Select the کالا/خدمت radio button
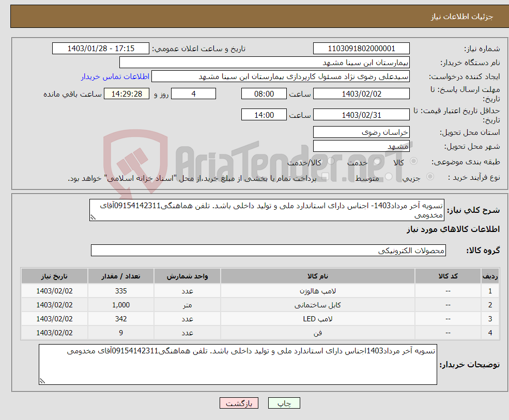Screen dimensions: 509x420 click(x=331, y=161)
